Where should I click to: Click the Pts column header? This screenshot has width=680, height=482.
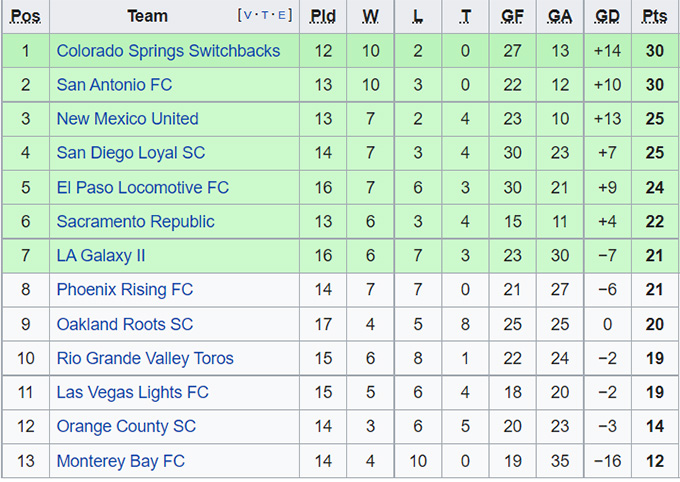pyautogui.click(x=655, y=16)
